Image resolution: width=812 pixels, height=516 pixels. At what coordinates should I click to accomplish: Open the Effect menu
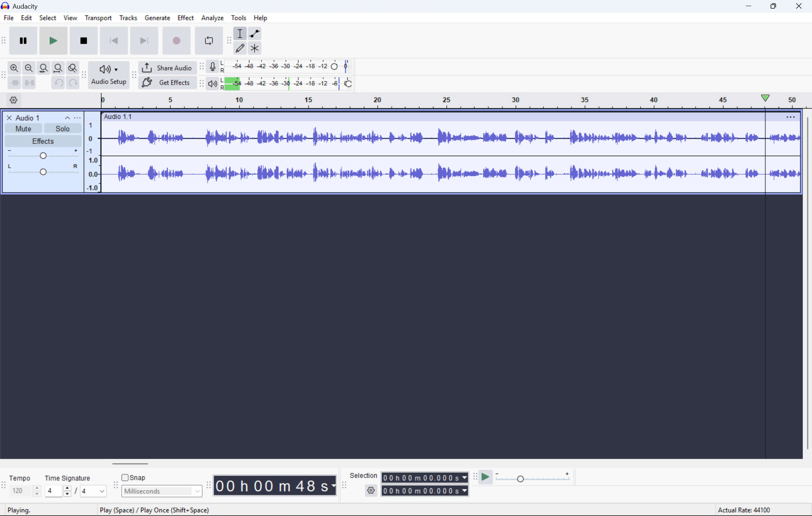coord(185,18)
